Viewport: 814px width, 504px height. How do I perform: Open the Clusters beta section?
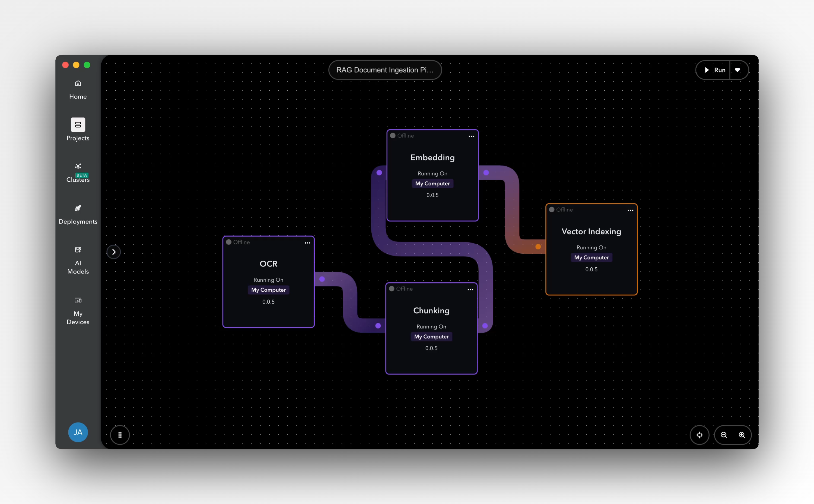click(x=78, y=173)
